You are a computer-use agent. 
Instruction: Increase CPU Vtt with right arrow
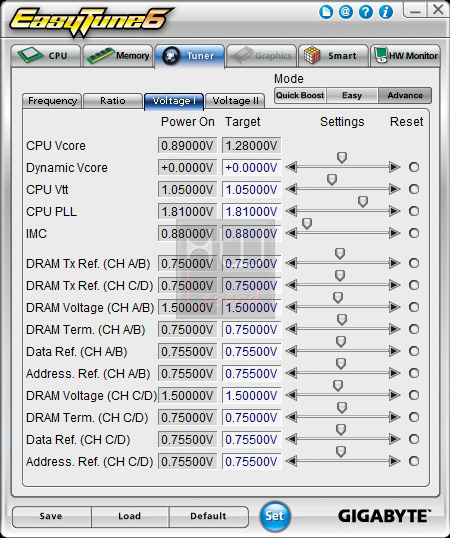pyautogui.click(x=395, y=189)
